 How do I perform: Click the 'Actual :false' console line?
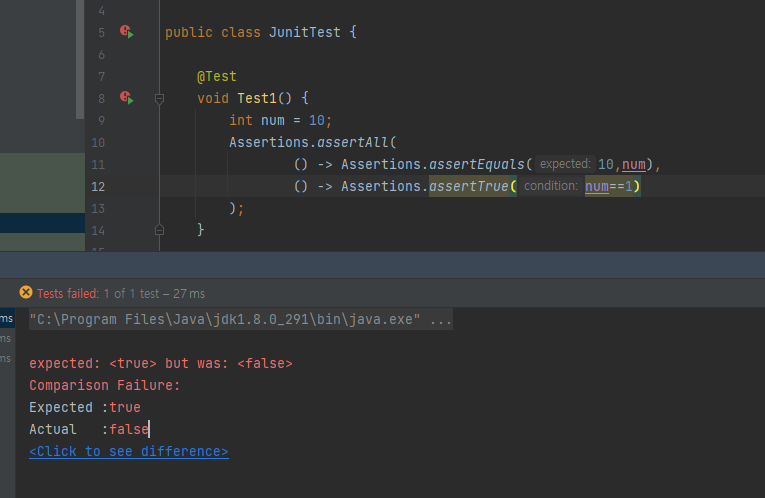pos(89,429)
